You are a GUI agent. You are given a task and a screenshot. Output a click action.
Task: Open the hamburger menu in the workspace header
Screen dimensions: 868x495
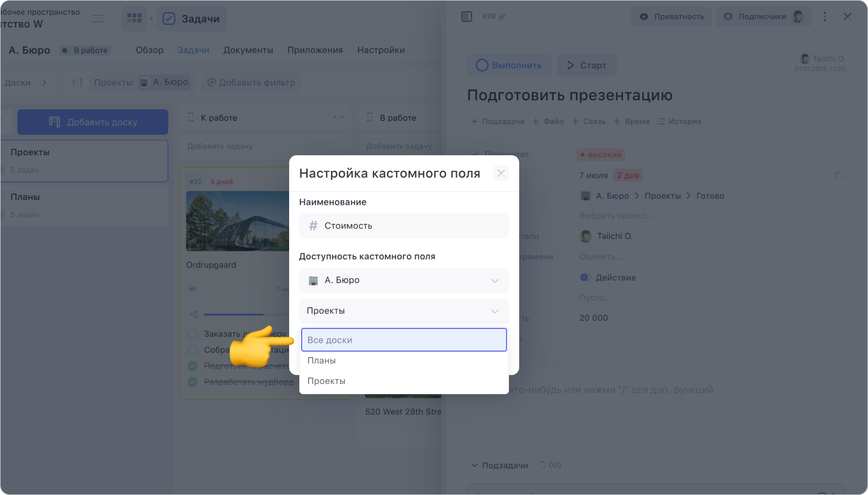tap(98, 19)
